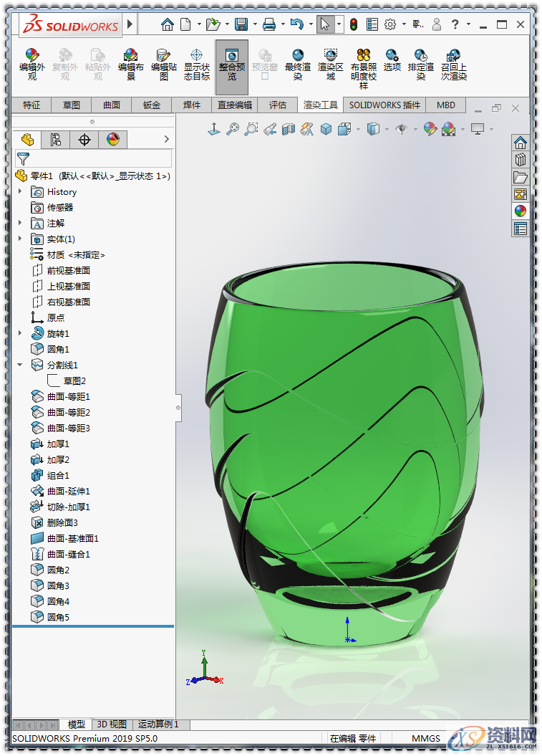Select 草图2 in feature tree

(67, 381)
